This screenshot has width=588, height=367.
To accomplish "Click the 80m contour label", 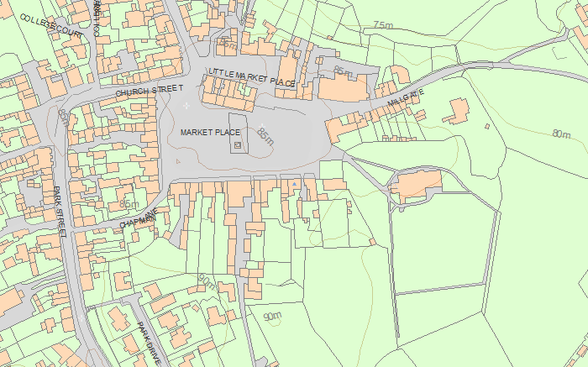I will pos(561,134).
